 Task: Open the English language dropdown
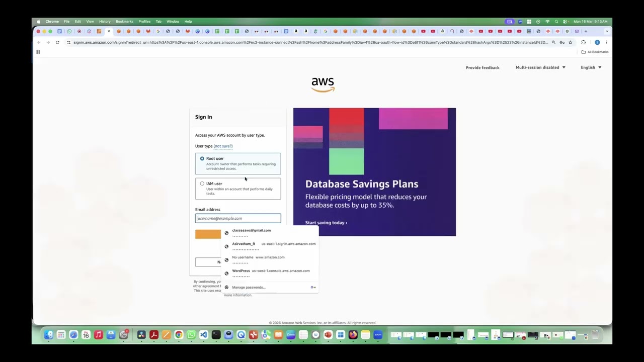(x=591, y=67)
